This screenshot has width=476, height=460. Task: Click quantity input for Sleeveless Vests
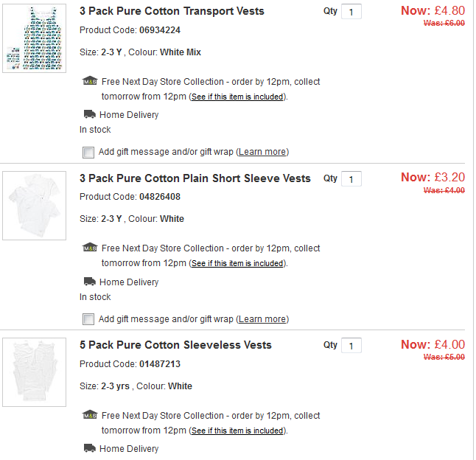coord(351,346)
